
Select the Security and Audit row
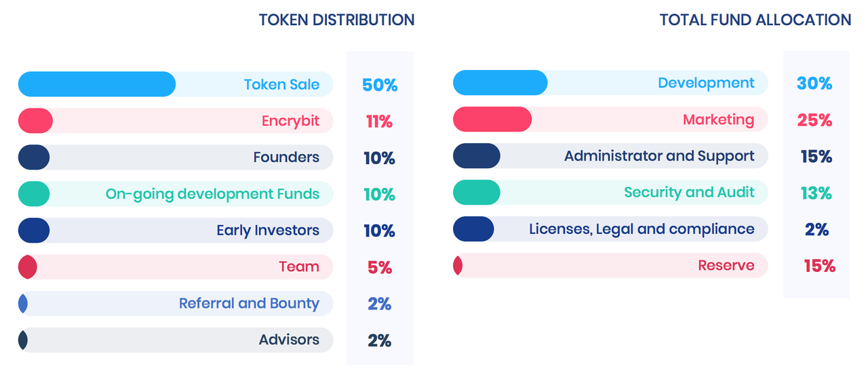(610, 193)
